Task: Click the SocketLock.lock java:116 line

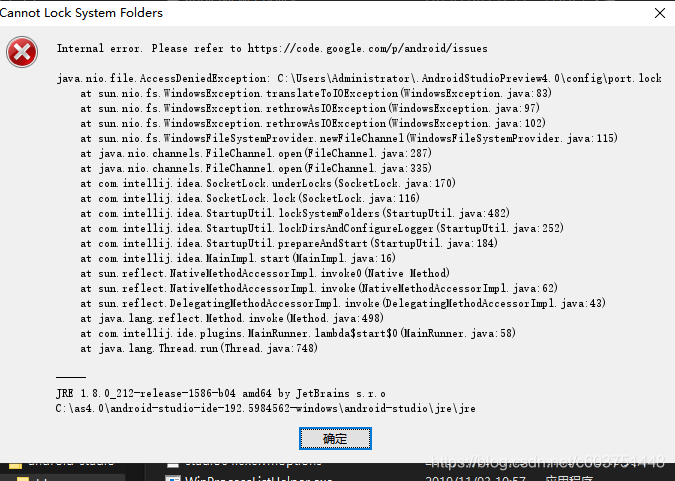Action: [250, 199]
